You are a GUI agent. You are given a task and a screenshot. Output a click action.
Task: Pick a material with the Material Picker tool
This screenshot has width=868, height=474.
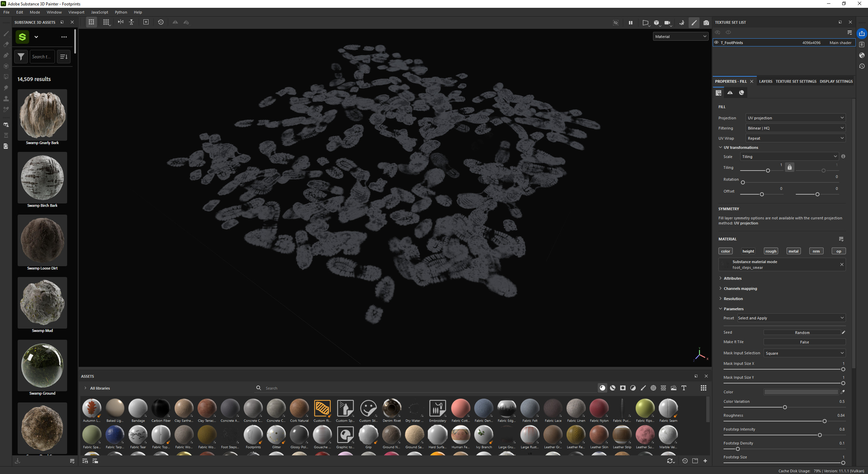click(x=6, y=108)
